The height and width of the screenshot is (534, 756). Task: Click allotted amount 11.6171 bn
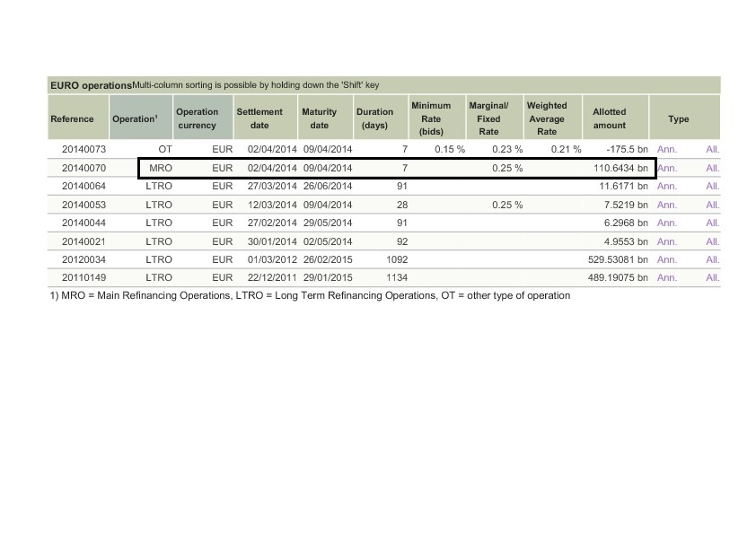click(623, 186)
